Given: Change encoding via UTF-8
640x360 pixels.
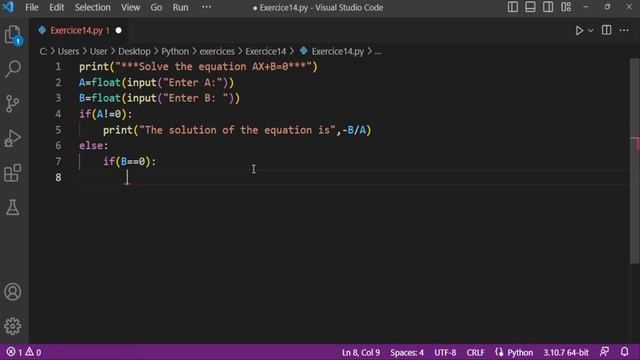Looking at the screenshot, I should 445,352.
